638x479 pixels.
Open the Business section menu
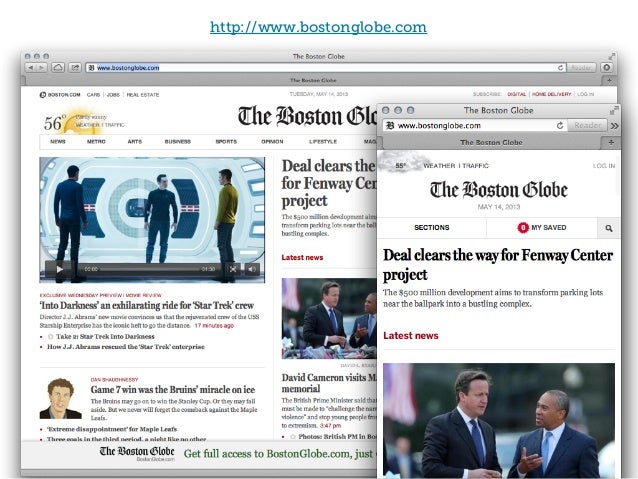(177, 142)
